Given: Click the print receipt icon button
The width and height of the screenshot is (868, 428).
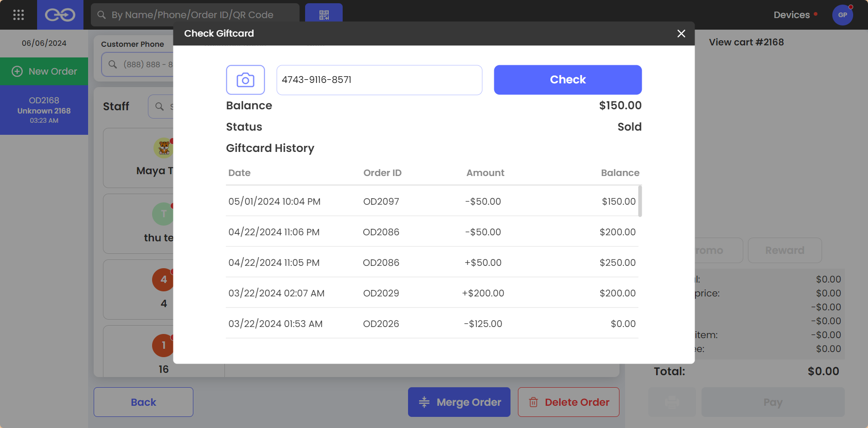Looking at the screenshot, I should point(672,402).
